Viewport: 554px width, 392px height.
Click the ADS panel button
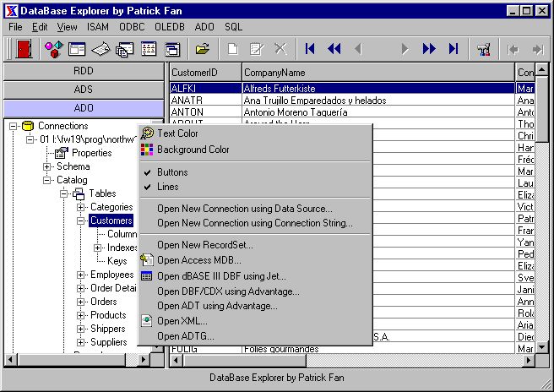84,90
